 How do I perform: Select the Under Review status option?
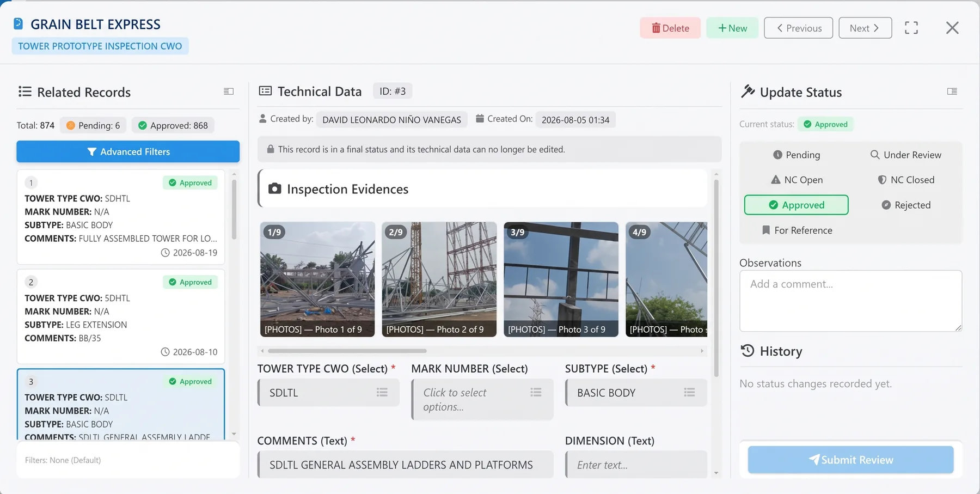pos(905,155)
